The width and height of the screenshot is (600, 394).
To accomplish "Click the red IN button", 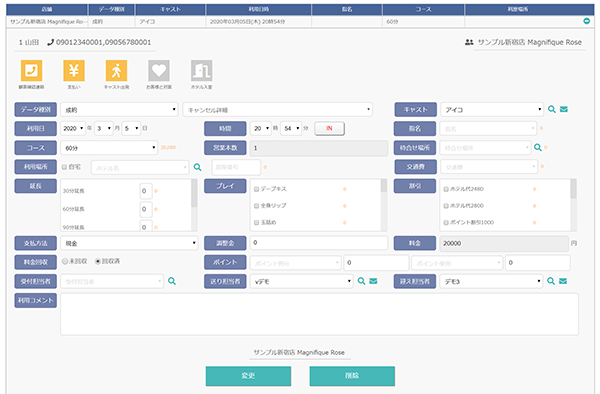I will [329, 128].
